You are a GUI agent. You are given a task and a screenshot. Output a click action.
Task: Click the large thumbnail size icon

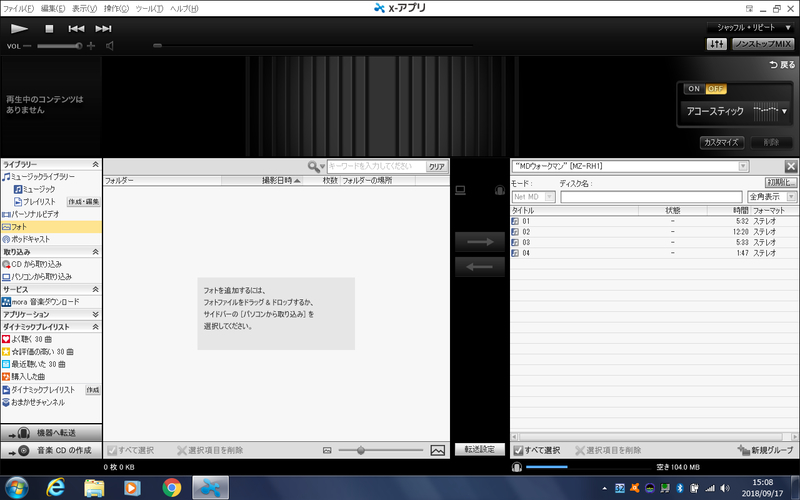click(438, 451)
